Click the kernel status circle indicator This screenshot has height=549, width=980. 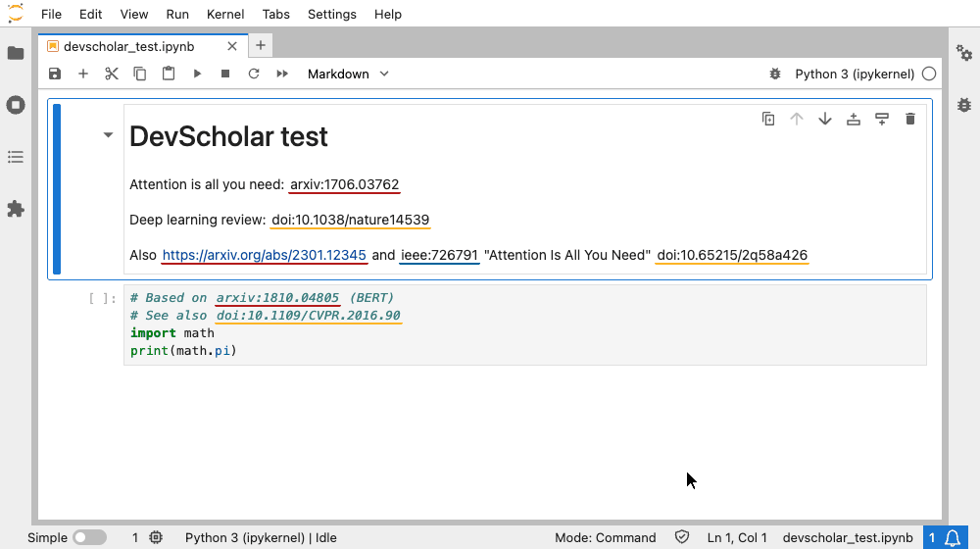(929, 74)
